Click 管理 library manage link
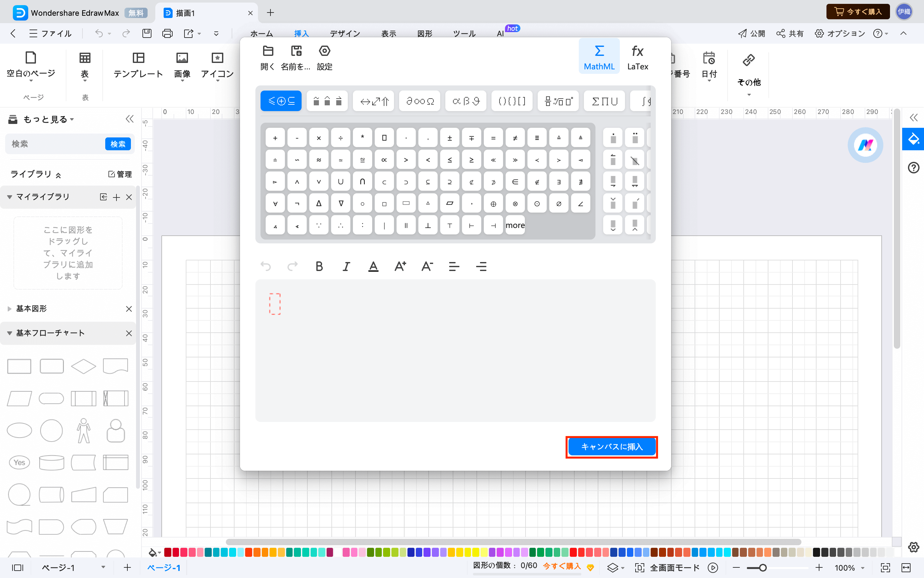Screen dimensions: 924x578 click(120, 174)
